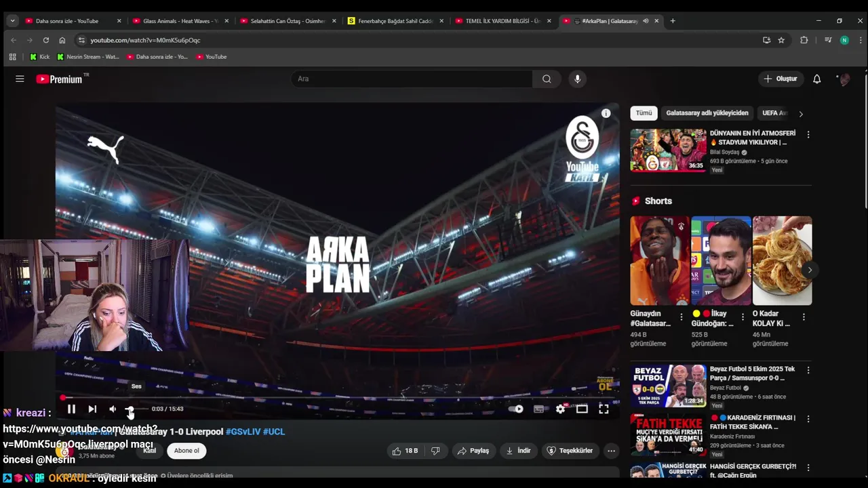
Task: Switch to TEMEL İLK YARDIM BİLGİSİ tab
Action: click(503, 21)
